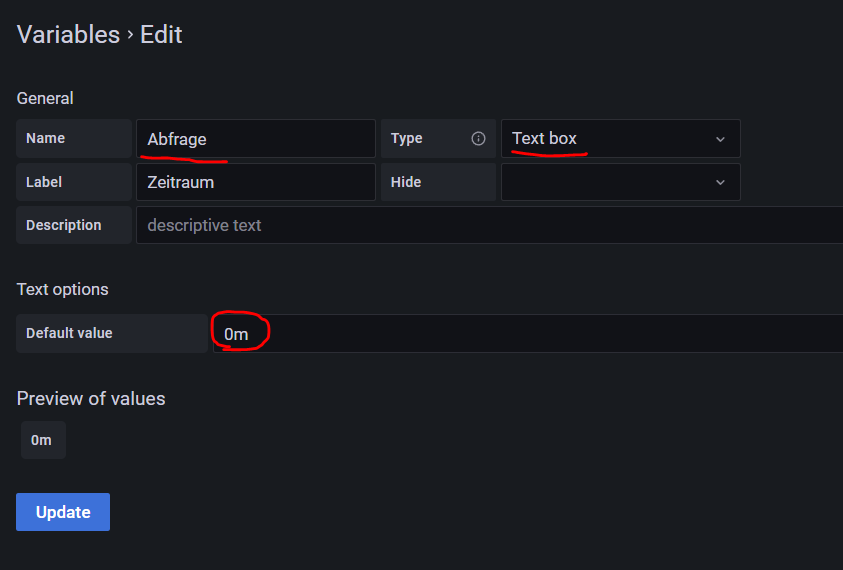Open the Type dropdown showing Text box
The width and height of the screenshot is (843, 570).
(610, 139)
